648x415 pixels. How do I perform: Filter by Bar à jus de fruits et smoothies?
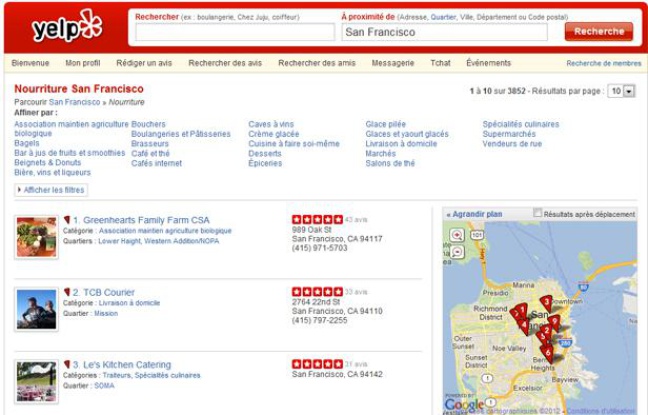69,153
